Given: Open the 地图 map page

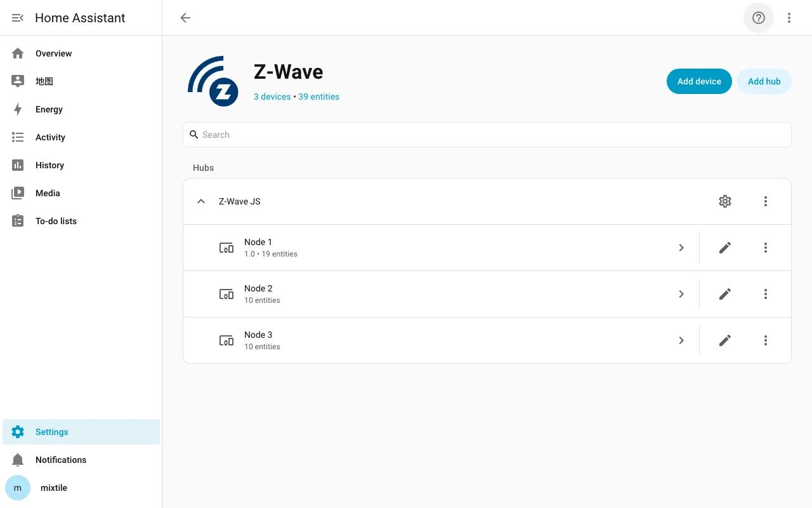Looking at the screenshot, I should (x=81, y=81).
